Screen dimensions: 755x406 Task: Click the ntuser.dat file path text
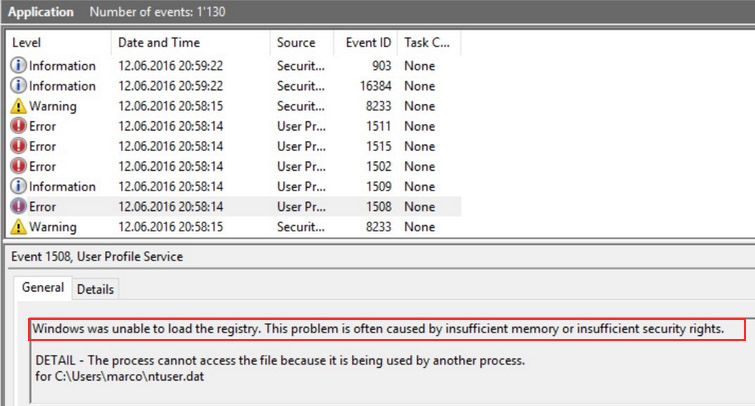(x=119, y=376)
